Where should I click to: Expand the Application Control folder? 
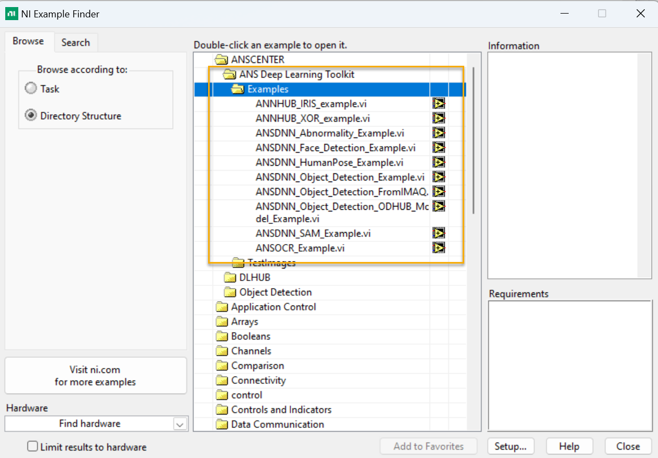[x=222, y=307]
